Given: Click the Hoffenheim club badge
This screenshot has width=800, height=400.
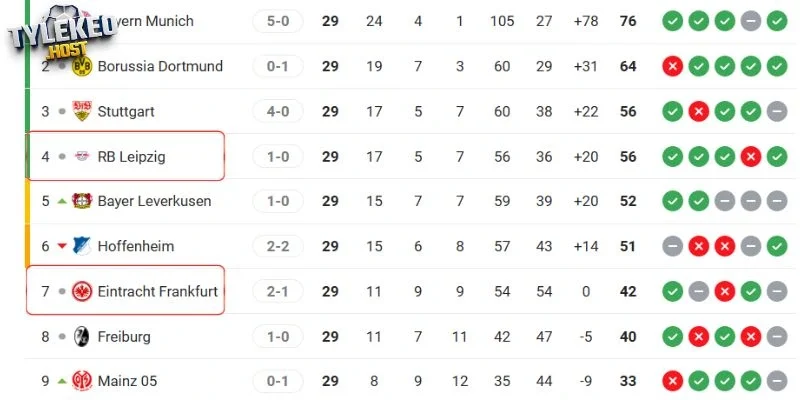Looking at the screenshot, I should click(81, 246).
